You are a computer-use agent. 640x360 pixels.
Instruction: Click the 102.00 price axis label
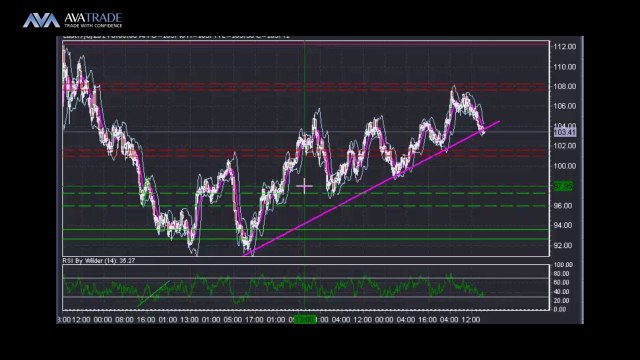pos(564,146)
